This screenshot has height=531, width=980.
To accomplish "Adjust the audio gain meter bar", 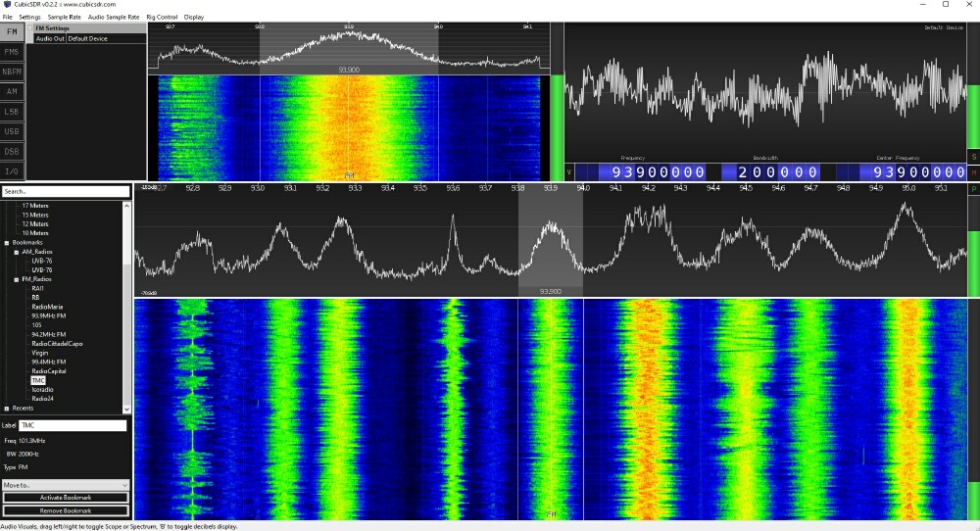I will pyautogui.click(x=974, y=85).
